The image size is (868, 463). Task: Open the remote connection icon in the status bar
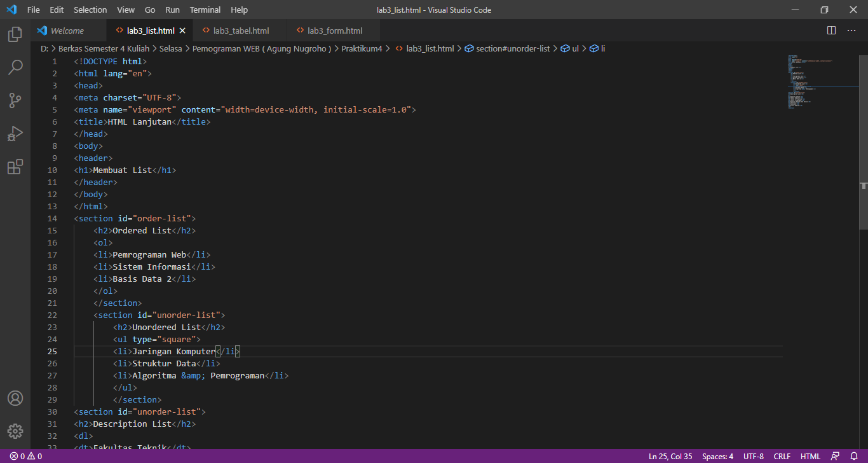tap(834, 456)
